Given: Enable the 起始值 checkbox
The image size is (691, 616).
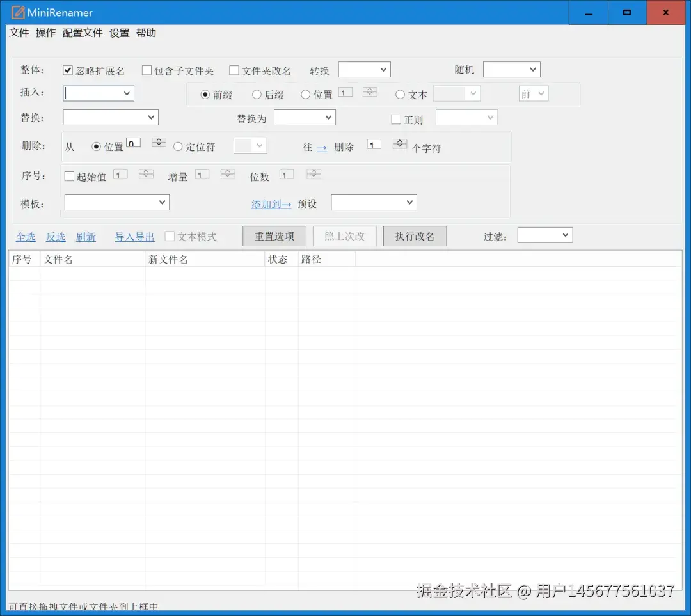Looking at the screenshot, I should pyautogui.click(x=69, y=177).
